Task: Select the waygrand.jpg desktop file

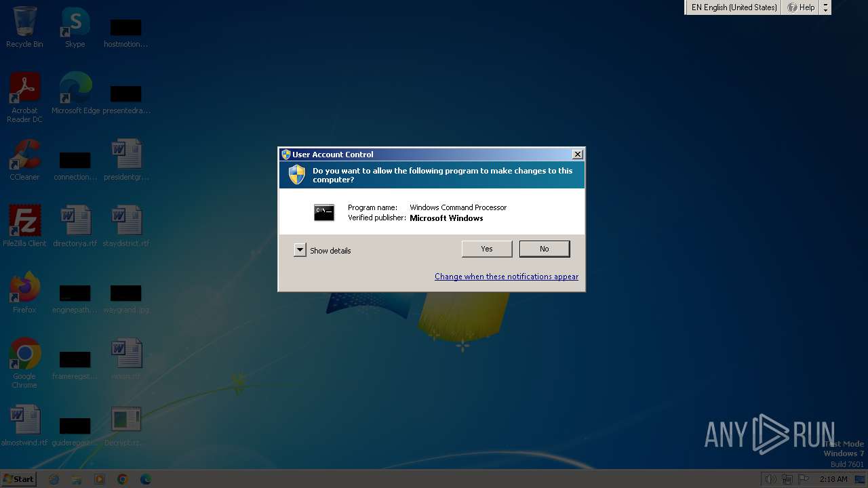Action: [x=126, y=297]
